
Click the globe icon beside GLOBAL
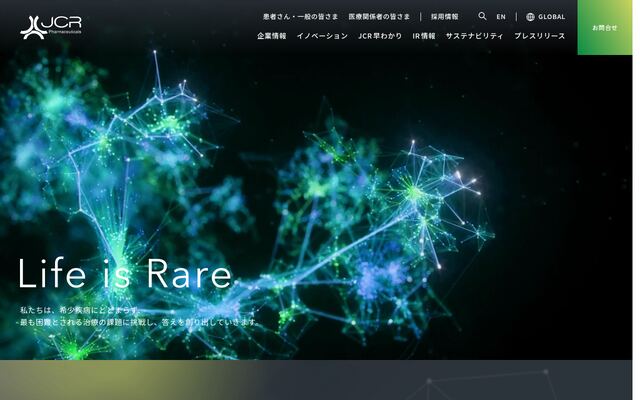[x=530, y=17]
